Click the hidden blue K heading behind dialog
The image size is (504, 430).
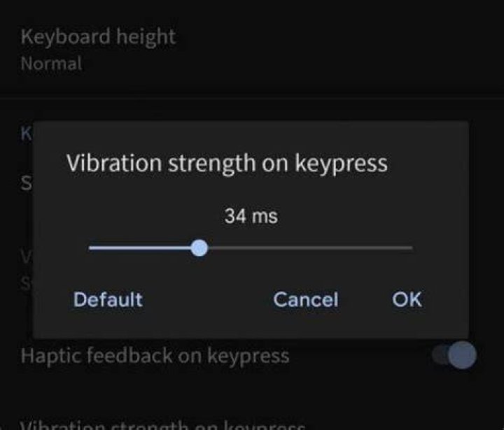[x=26, y=134]
